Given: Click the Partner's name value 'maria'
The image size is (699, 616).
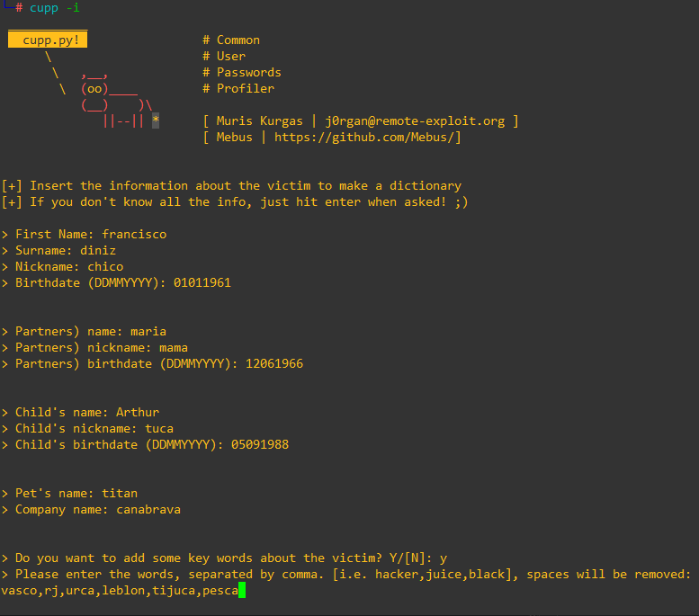Looking at the screenshot, I should tap(148, 331).
